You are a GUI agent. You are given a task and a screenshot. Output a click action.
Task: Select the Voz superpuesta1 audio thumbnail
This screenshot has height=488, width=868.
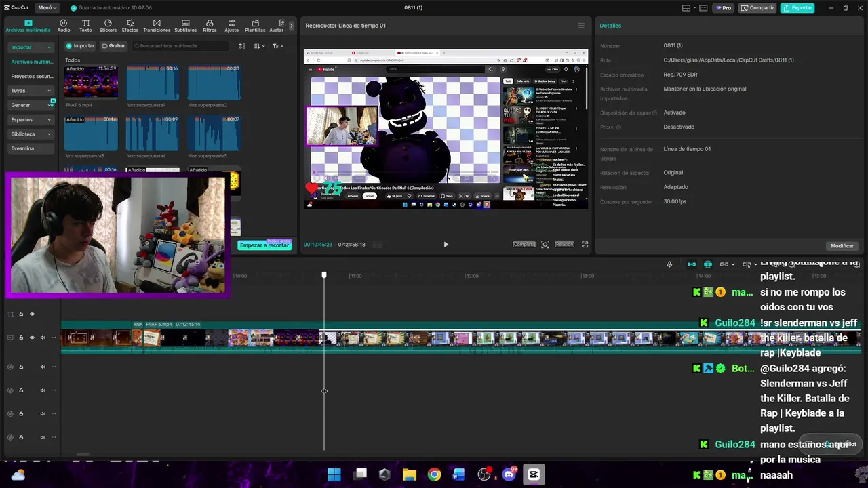(152, 83)
